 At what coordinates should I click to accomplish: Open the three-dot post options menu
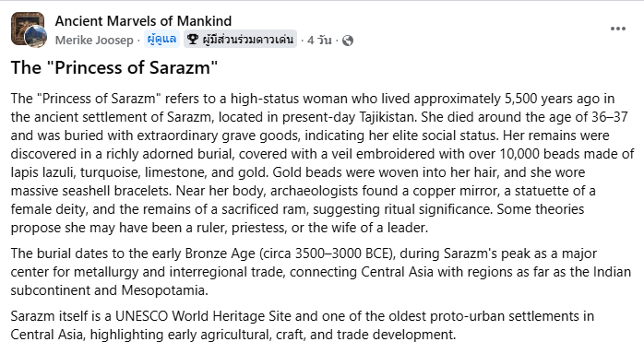tap(618, 29)
